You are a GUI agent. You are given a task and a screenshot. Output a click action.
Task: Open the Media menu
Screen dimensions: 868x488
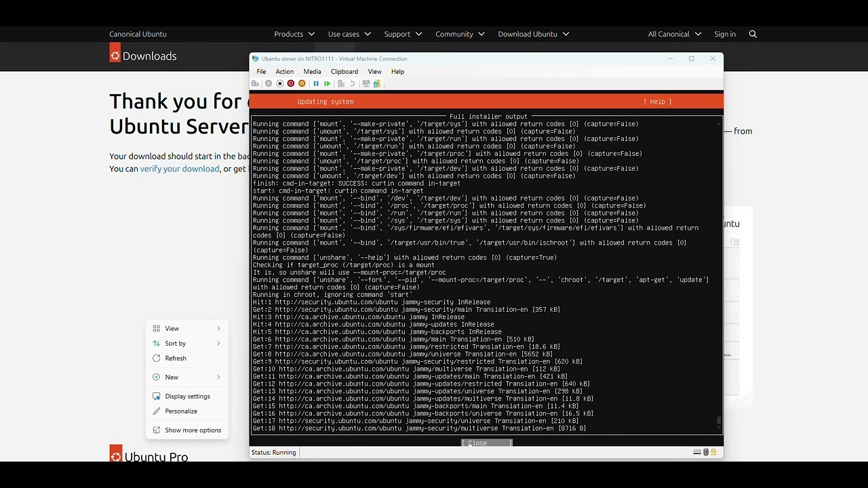click(313, 71)
